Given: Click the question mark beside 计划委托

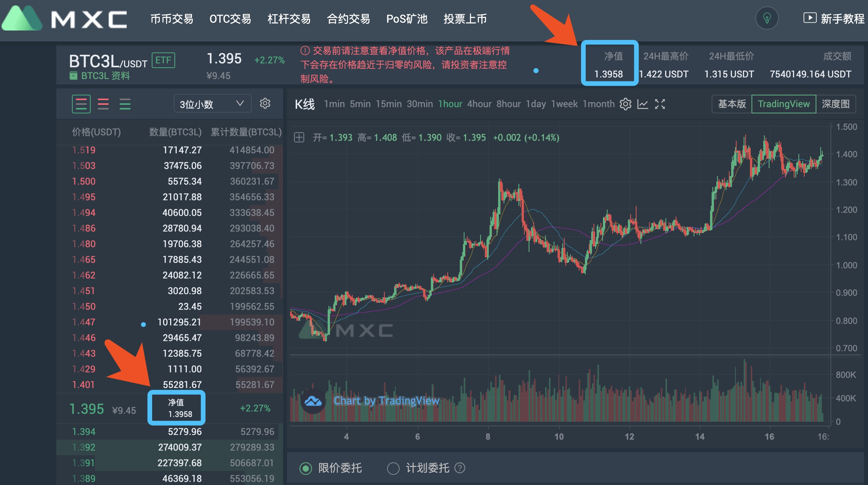Looking at the screenshot, I should [460, 468].
